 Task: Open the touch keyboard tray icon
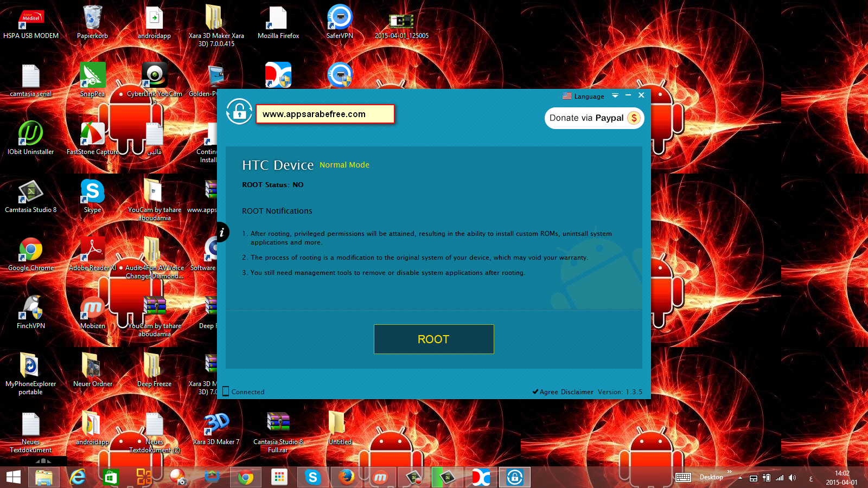click(x=683, y=477)
